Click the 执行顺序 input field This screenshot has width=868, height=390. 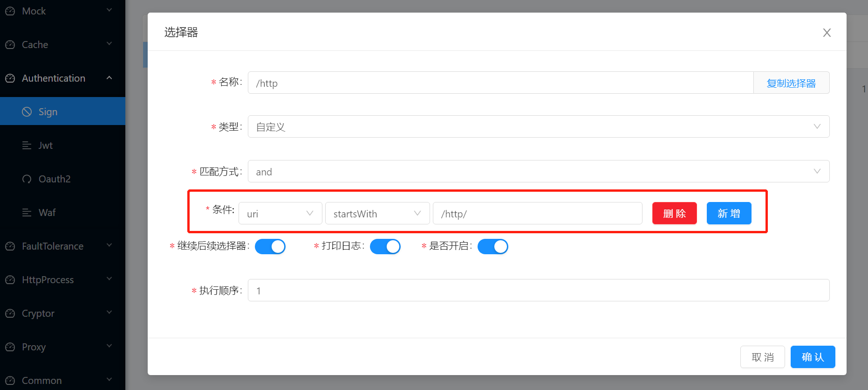coord(538,291)
